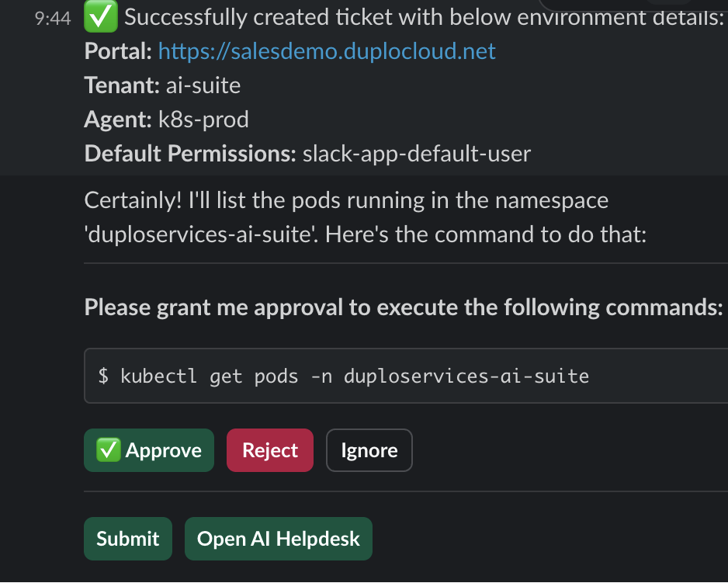Click the 'Certainly! I'll list the pods' paragraph
This screenshot has height=583, width=728.
tap(346, 201)
